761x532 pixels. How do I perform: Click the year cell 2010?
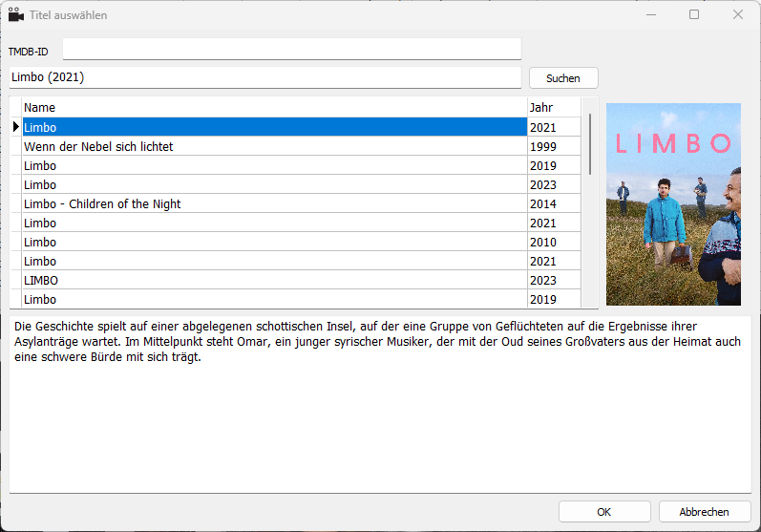[554, 243]
